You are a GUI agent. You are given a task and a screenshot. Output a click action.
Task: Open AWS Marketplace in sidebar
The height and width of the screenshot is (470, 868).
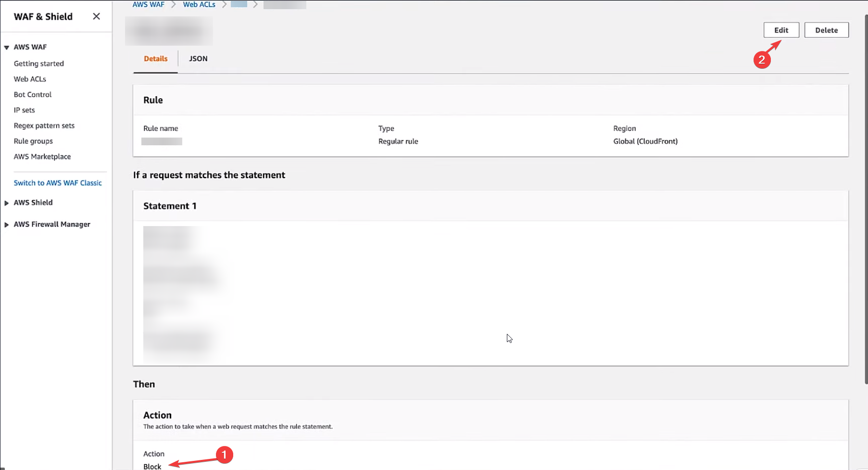[42, 157]
